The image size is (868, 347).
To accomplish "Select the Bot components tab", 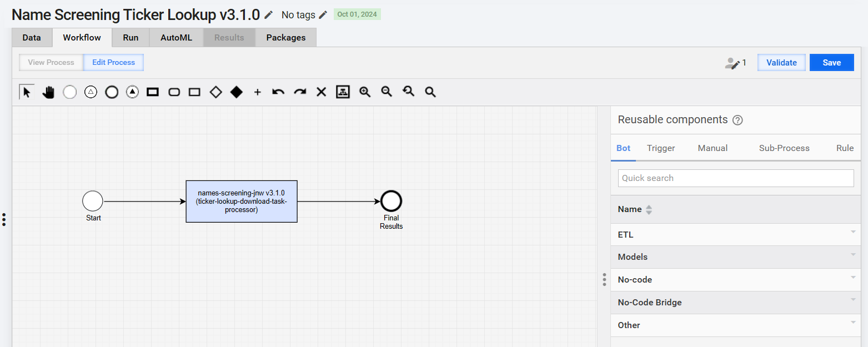I will click(x=624, y=148).
